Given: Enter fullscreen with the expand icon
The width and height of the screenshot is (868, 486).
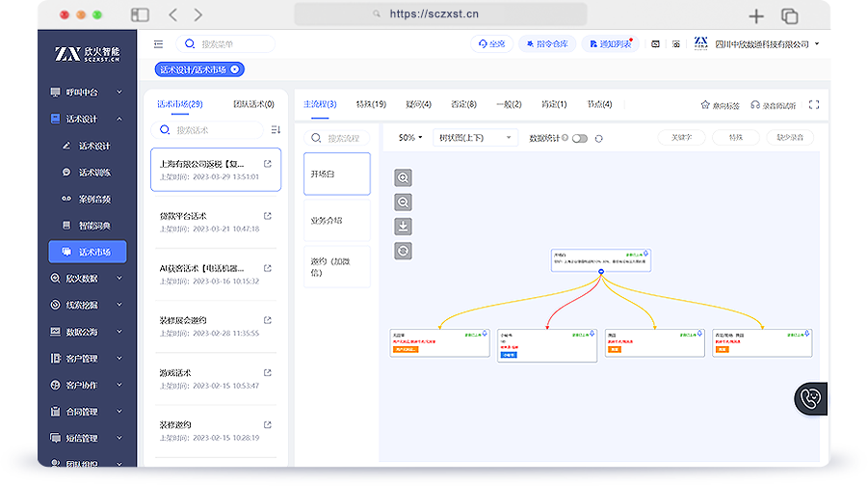Looking at the screenshot, I should point(814,105).
